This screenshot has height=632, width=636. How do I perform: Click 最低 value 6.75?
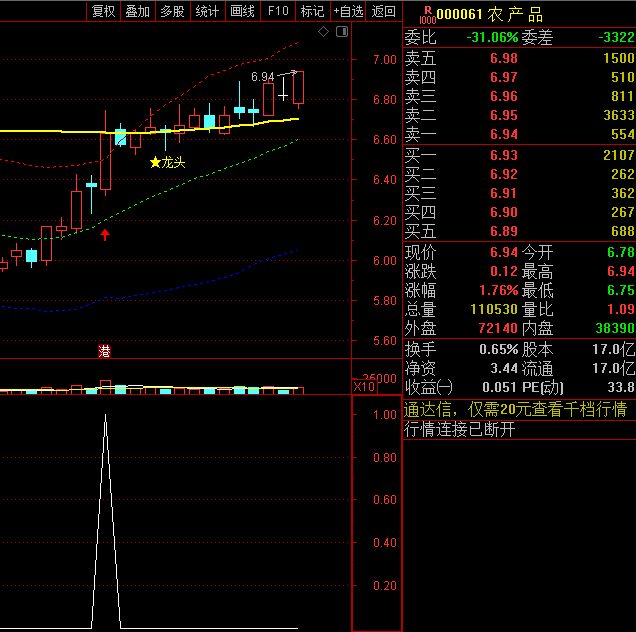(x=621, y=291)
